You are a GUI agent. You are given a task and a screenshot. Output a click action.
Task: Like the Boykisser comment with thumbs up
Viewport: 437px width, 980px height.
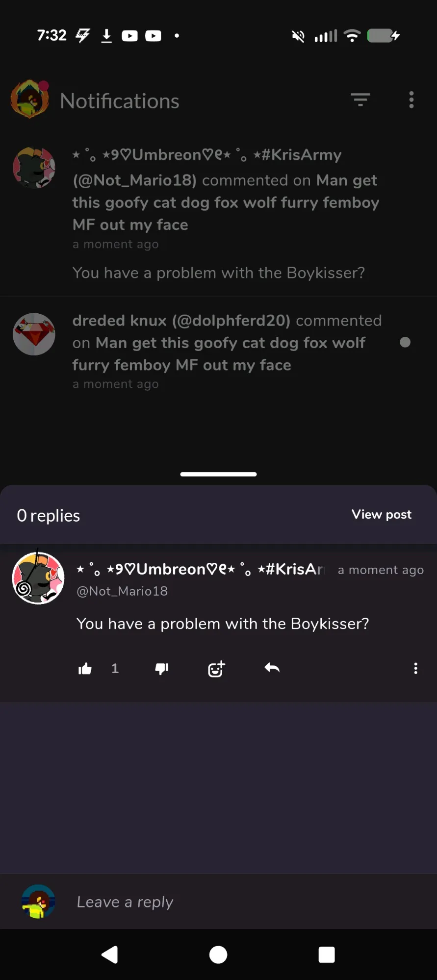85,669
